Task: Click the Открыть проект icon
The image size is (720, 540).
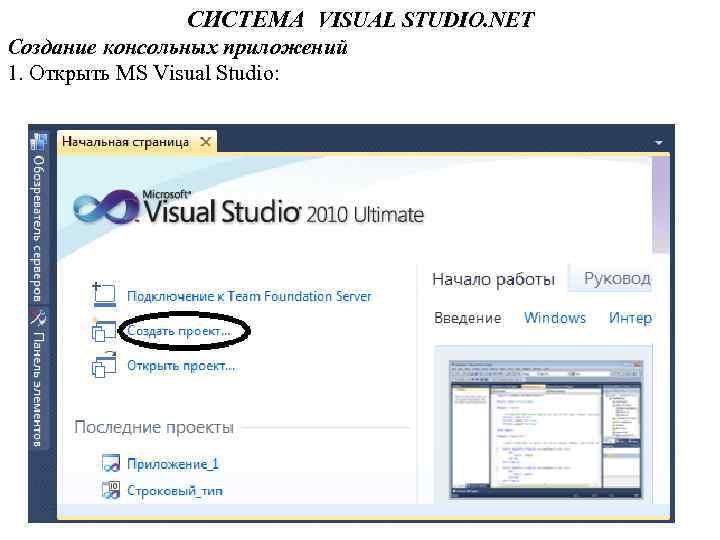Action: pos(104,365)
